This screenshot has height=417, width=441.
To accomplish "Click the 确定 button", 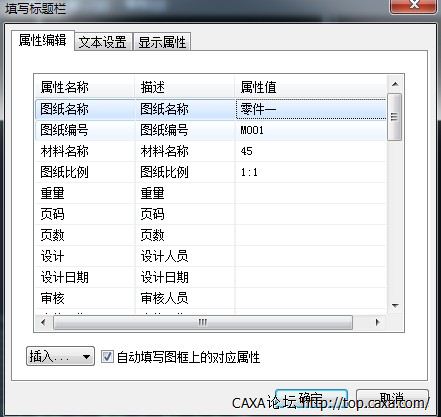I will coord(311,398).
